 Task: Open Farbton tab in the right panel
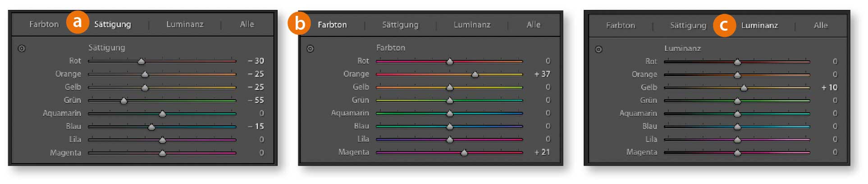(621, 25)
